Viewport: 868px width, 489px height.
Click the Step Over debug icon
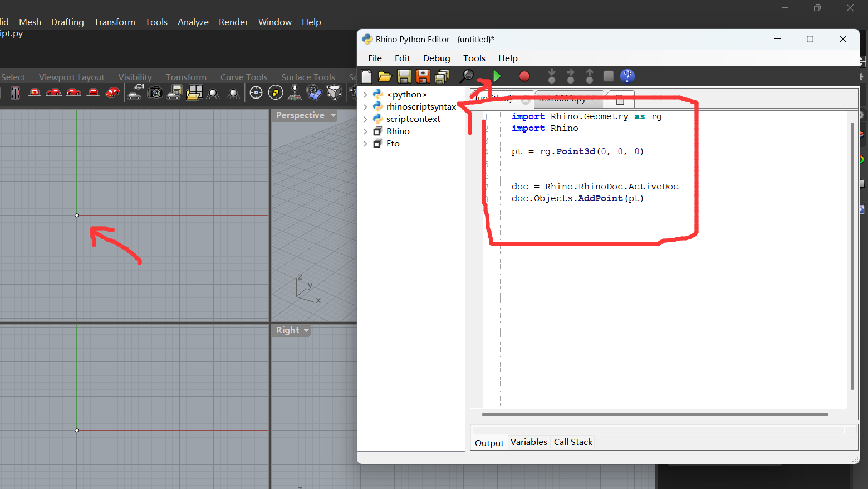[571, 76]
